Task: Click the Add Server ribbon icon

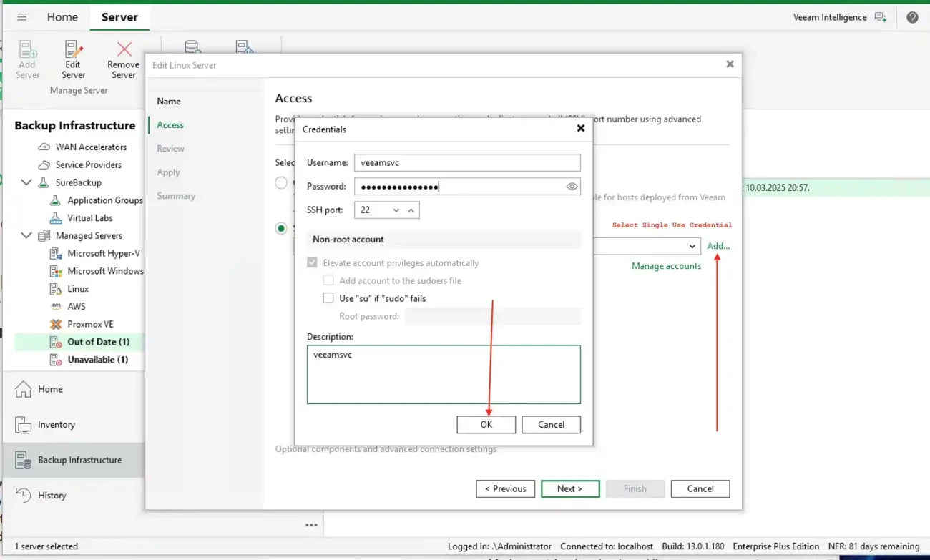Action: tap(28, 50)
